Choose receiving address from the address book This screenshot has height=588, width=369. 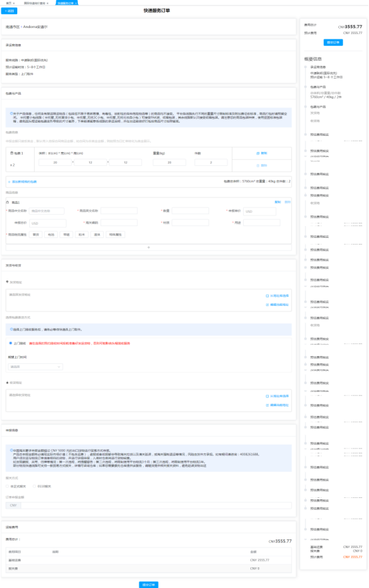tap(277, 397)
